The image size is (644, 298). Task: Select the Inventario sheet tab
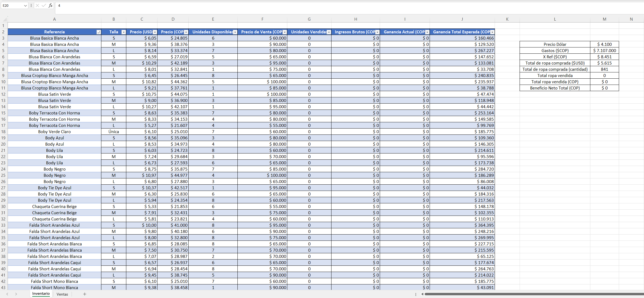tap(41, 294)
